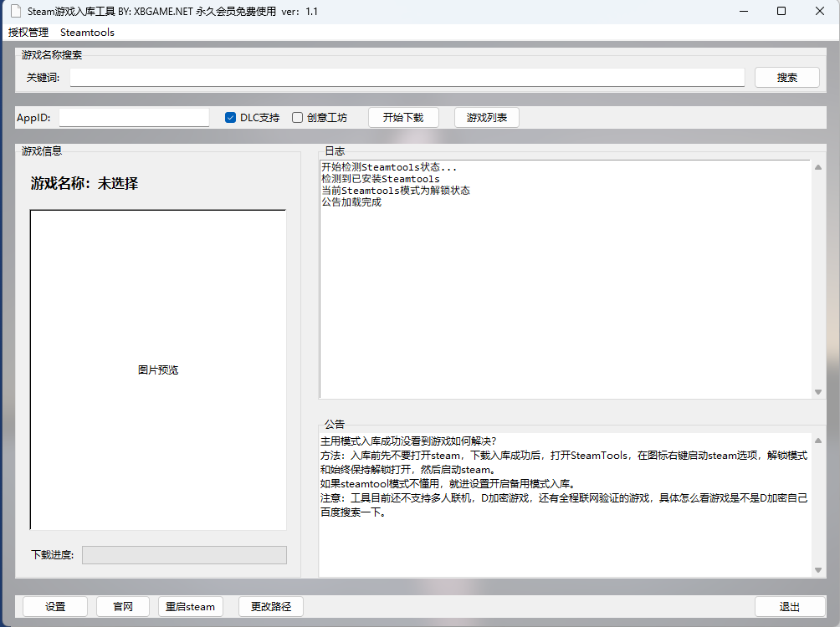The image size is (840, 627).
Task: Click the 下载进度 progress bar
Action: [183, 554]
